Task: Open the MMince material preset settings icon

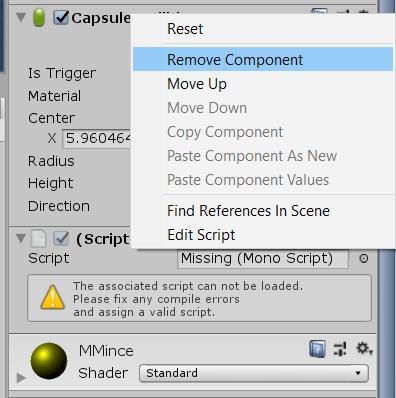Action: pyautogui.click(x=340, y=349)
